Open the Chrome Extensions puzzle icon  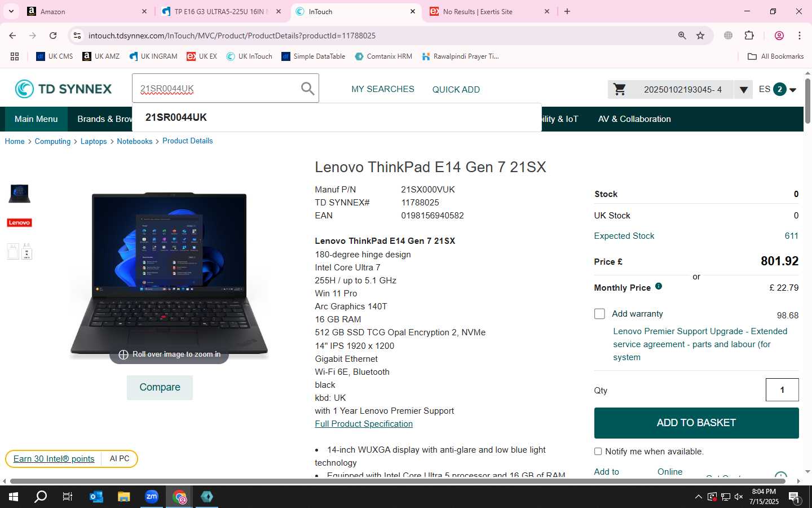coord(749,36)
